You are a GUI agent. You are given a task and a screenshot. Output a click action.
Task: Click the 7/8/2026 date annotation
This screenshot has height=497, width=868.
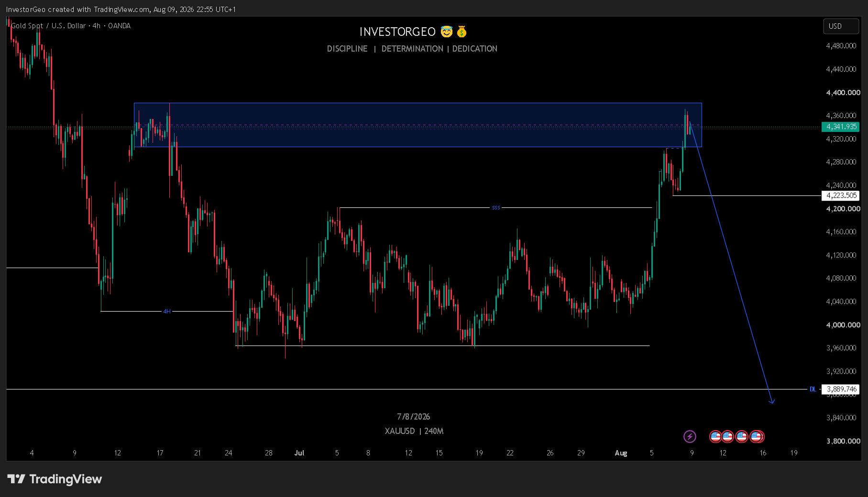(x=414, y=417)
